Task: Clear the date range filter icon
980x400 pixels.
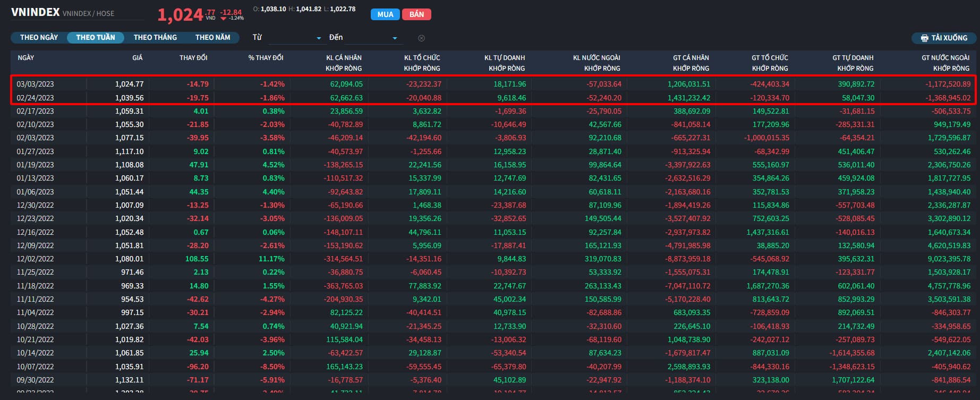Action: click(x=421, y=38)
